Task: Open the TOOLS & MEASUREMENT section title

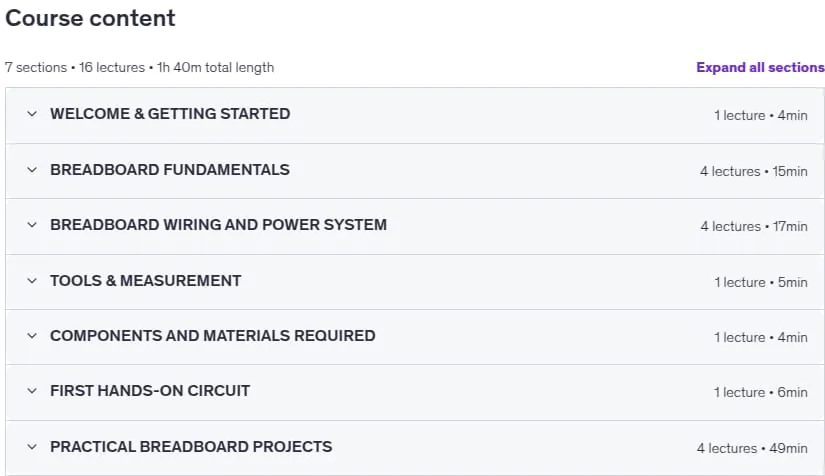Action: click(x=146, y=281)
